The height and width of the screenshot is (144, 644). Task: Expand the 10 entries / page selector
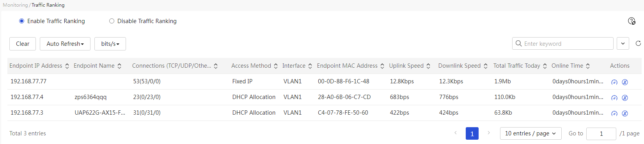[x=530, y=133]
